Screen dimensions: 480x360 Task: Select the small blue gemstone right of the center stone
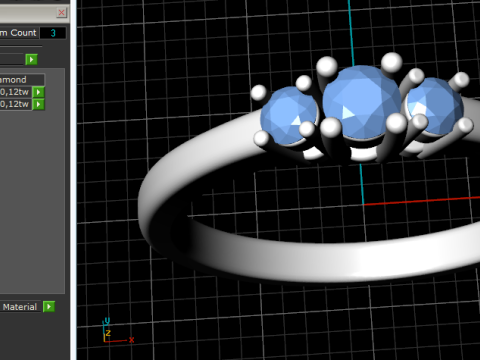tap(435, 106)
